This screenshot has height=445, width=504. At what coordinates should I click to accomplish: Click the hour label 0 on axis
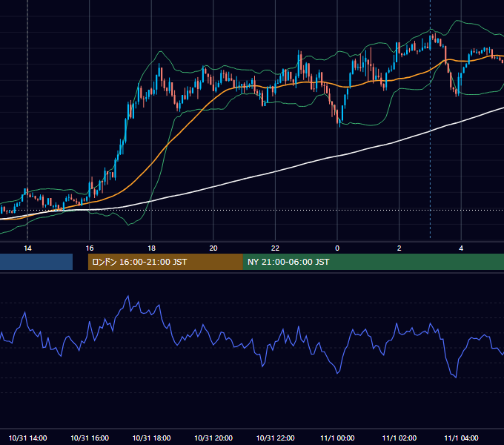[x=337, y=248]
